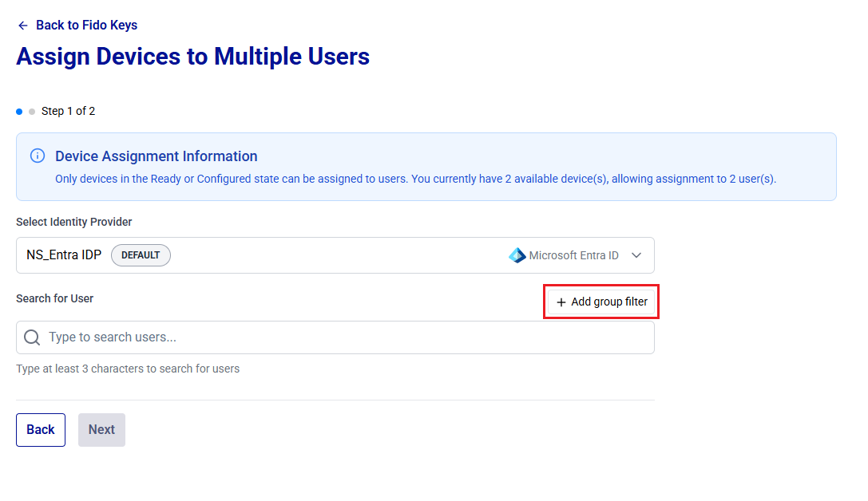Open the Select Identity Provider dropdown
Screen dimensions: 868x501
[x=335, y=255]
